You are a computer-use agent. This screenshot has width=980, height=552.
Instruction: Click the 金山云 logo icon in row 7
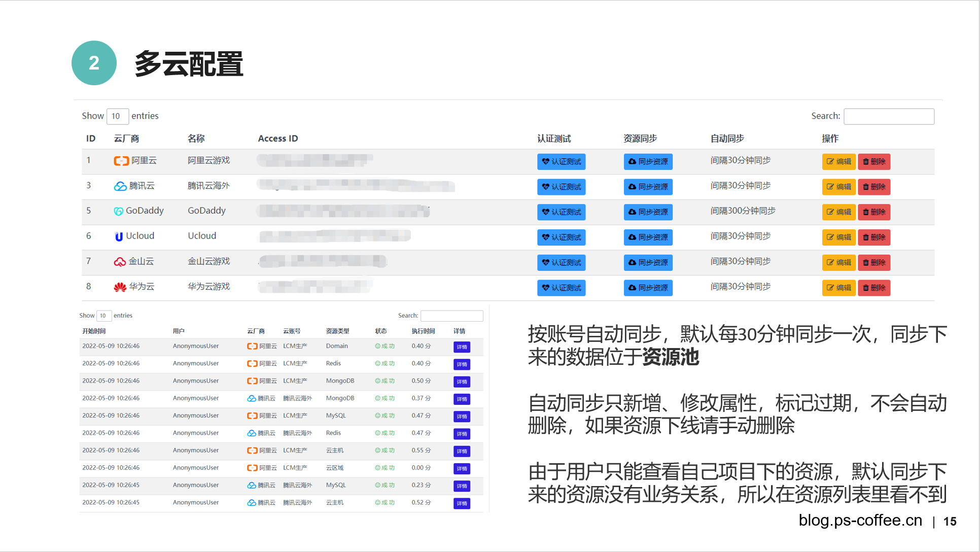coord(120,262)
